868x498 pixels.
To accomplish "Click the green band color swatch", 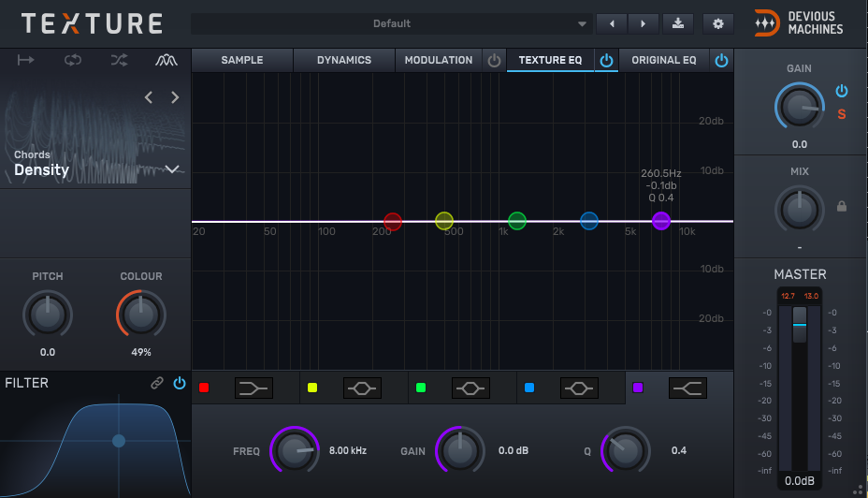I will point(421,388).
